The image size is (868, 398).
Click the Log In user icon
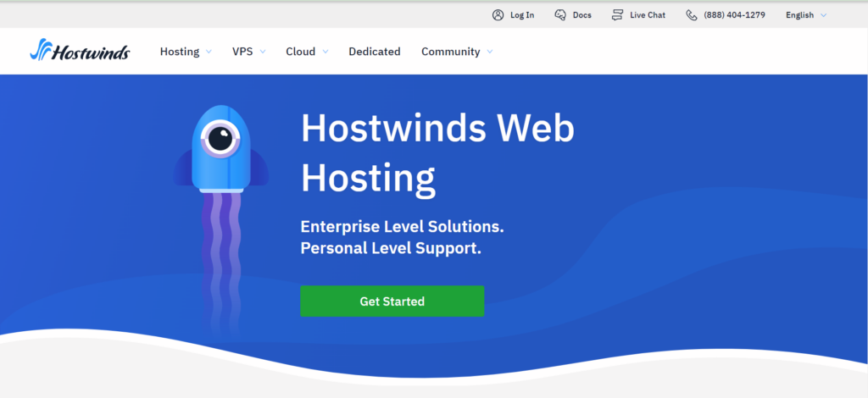click(x=498, y=15)
